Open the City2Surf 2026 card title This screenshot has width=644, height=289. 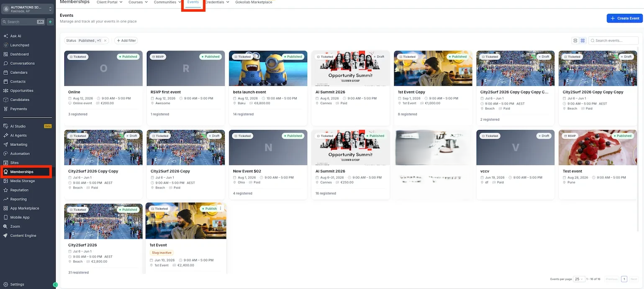click(x=82, y=245)
